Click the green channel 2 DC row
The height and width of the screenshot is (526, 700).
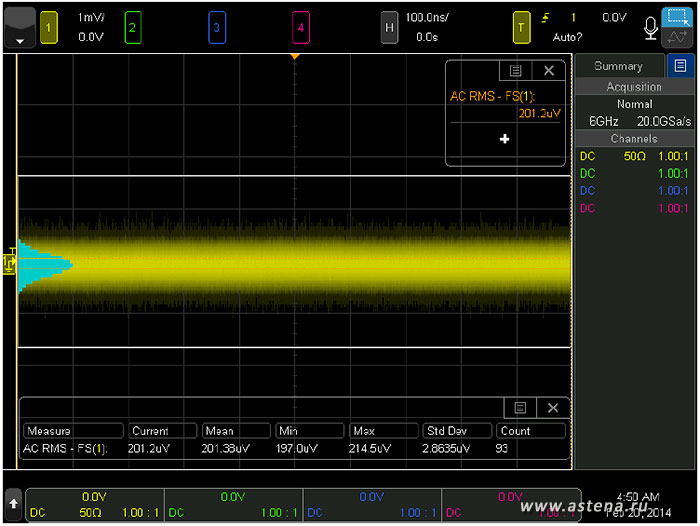click(x=634, y=173)
